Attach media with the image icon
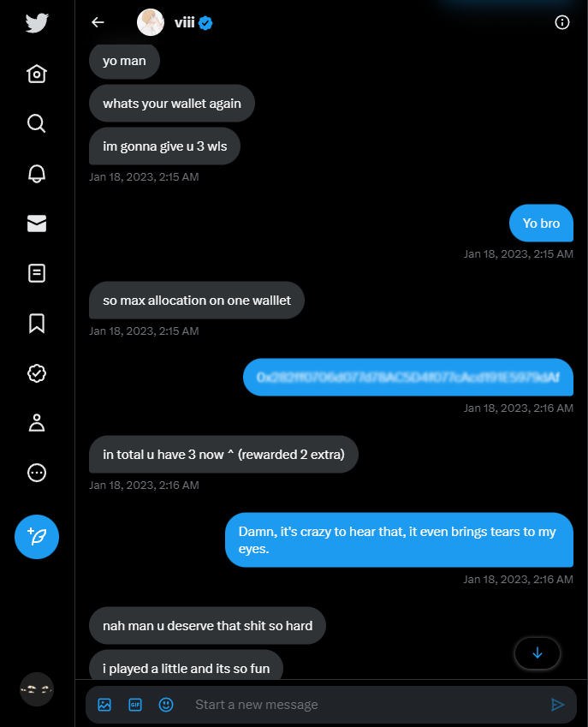 click(104, 705)
